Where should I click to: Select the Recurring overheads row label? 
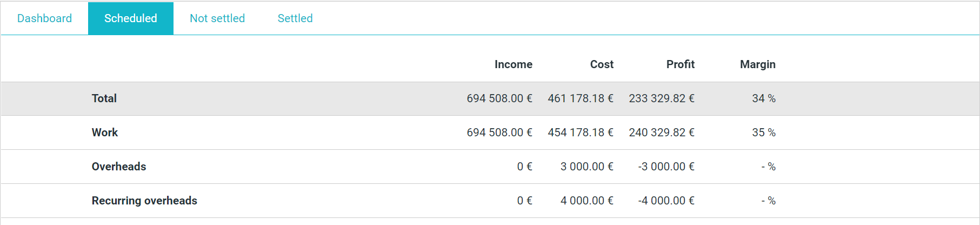144,201
